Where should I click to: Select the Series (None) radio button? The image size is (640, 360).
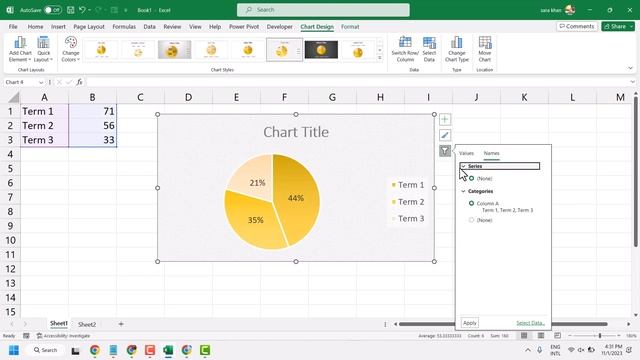471,178
